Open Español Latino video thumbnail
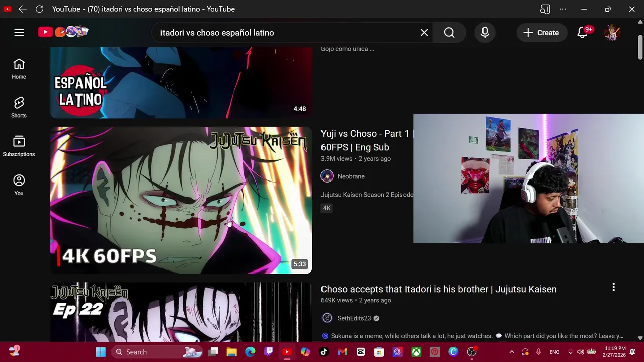The height and width of the screenshot is (362, 644). (x=181, y=83)
